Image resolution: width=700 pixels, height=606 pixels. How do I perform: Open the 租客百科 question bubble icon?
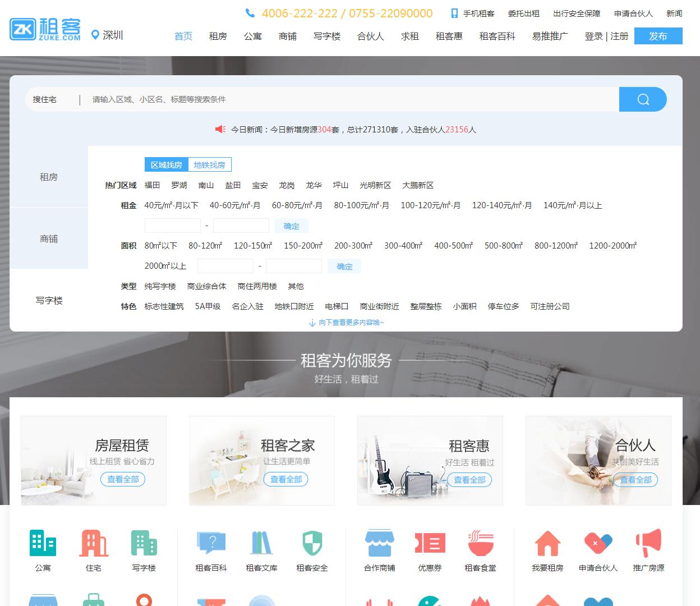pos(211,543)
